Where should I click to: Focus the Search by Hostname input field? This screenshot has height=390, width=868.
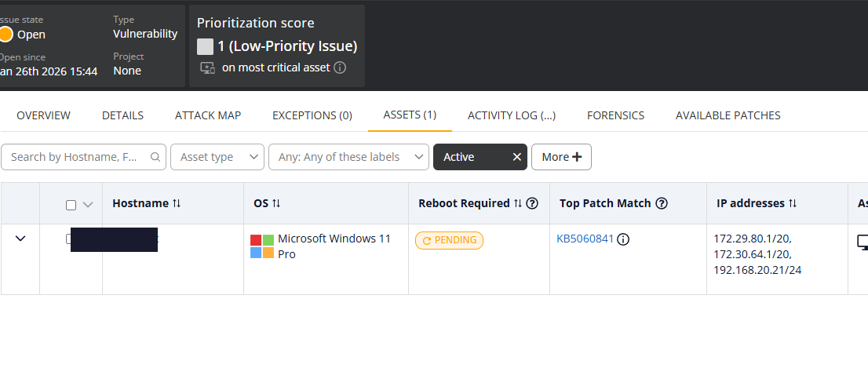click(75, 157)
